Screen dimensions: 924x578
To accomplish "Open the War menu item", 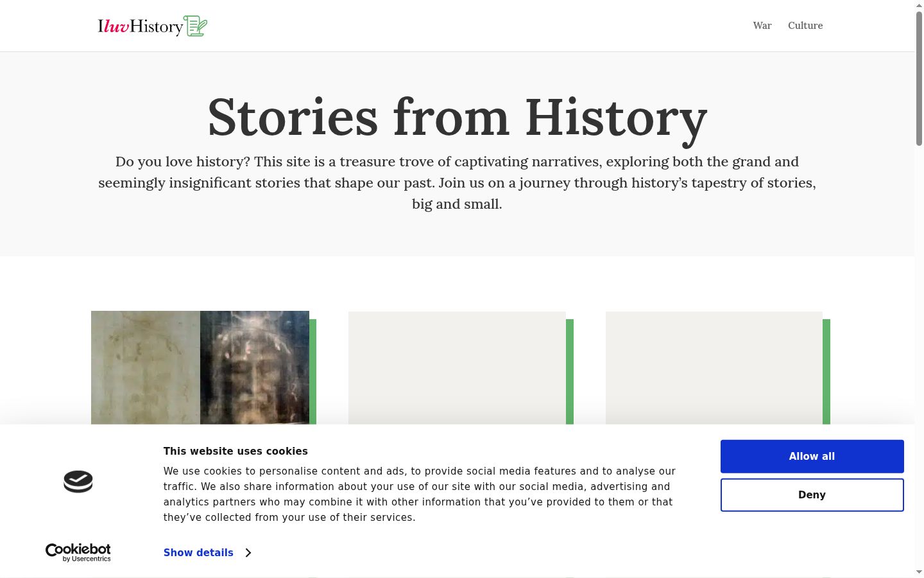I will coord(762,26).
